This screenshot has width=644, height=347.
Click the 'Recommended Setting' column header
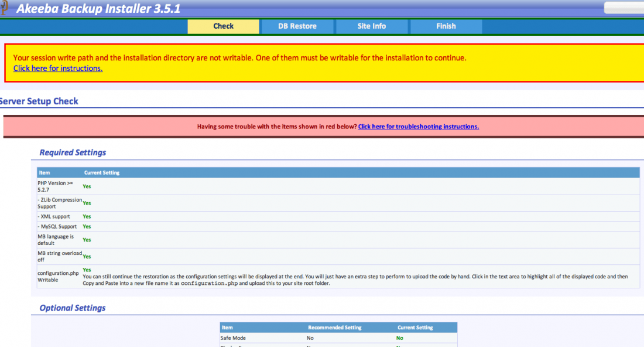pos(335,328)
